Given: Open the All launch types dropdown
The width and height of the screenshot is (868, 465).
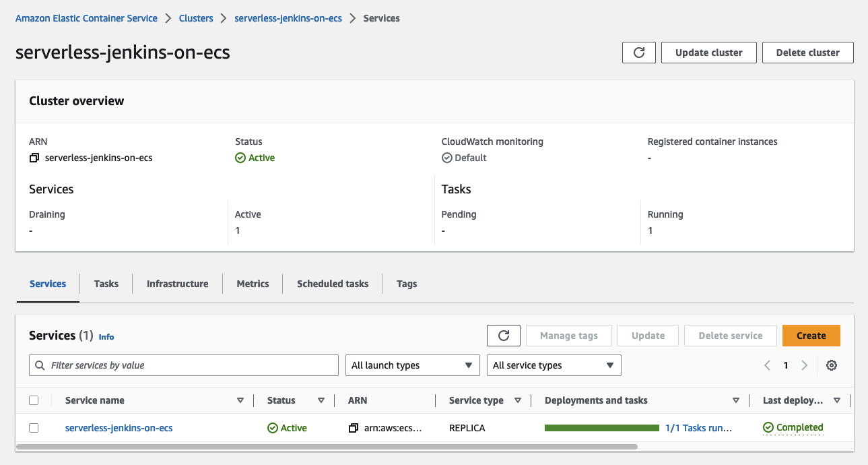Looking at the screenshot, I should tap(411, 365).
